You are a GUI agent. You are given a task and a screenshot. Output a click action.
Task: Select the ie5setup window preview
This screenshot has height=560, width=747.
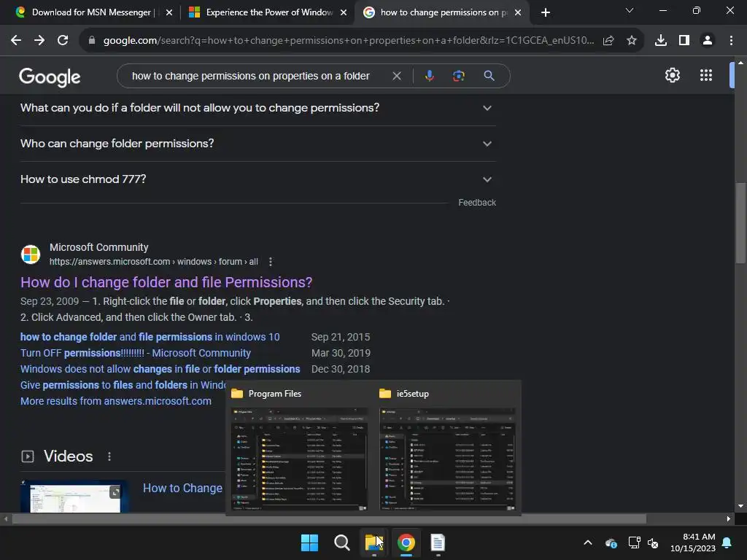447,448
